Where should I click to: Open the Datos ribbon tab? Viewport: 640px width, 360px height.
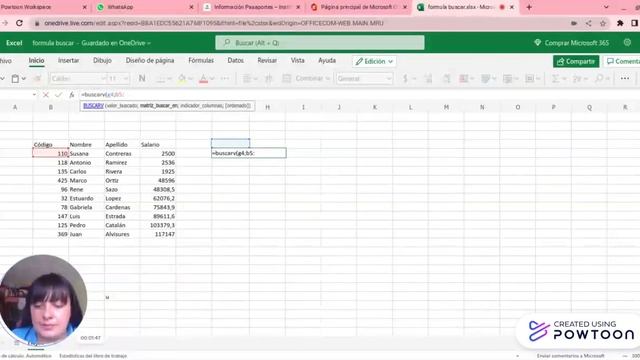point(236,60)
